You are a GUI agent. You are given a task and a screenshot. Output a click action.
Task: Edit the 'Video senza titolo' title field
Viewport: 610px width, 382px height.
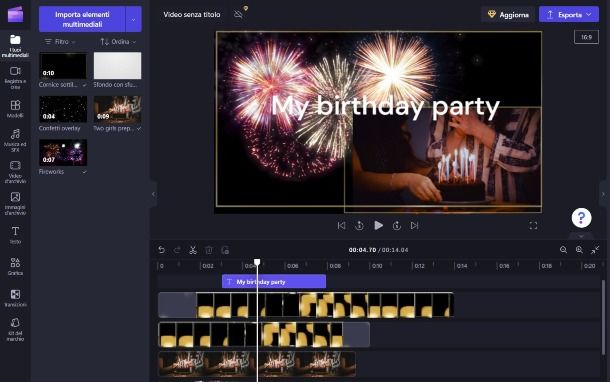[x=192, y=15]
